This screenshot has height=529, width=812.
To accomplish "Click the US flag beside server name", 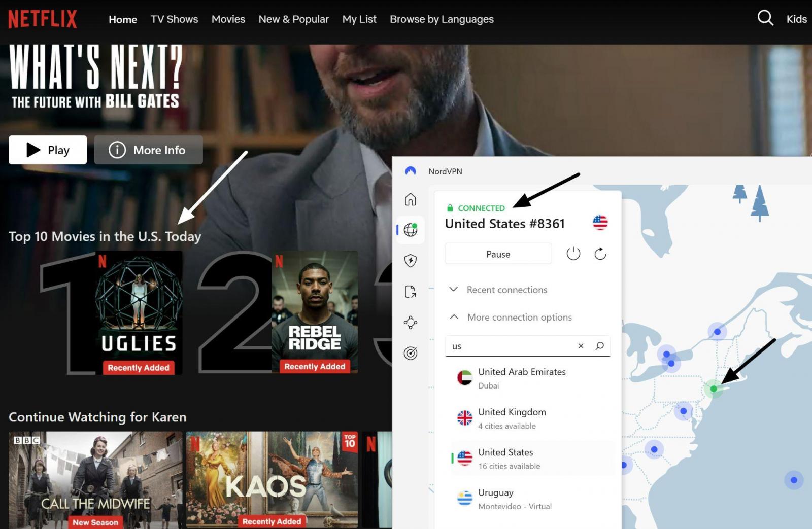I will click(600, 223).
